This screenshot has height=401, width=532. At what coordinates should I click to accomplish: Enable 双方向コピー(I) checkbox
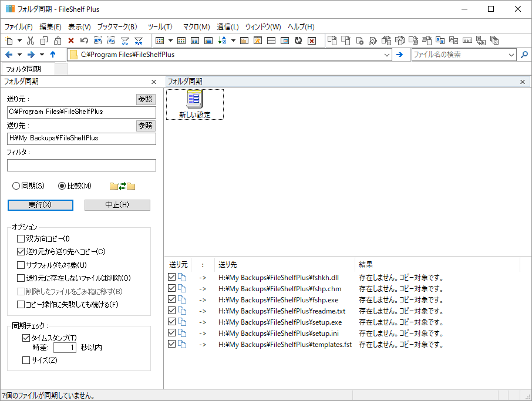(x=21, y=239)
